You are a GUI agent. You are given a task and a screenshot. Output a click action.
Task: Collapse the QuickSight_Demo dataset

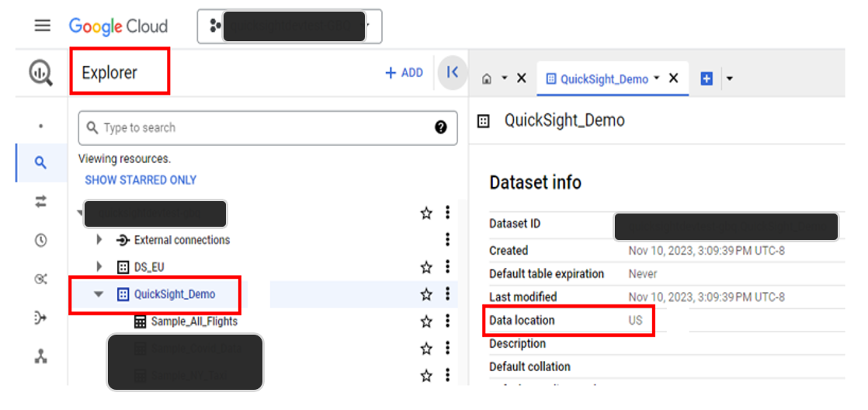click(x=99, y=294)
